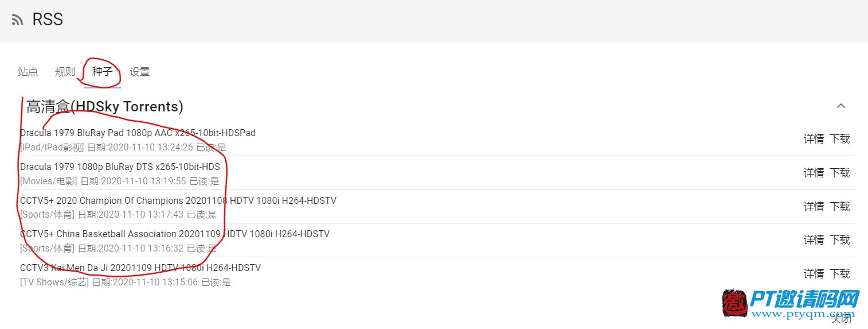Go to the 设置 tab
This screenshot has width=868, height=329.
[x=139, y=72]
